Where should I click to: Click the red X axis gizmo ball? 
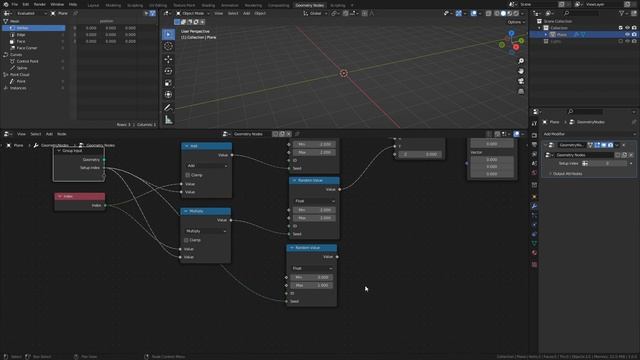(516, 47)
